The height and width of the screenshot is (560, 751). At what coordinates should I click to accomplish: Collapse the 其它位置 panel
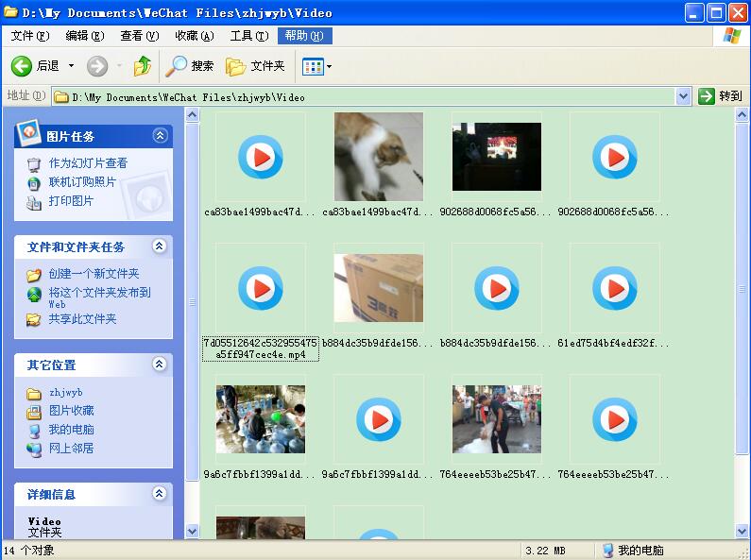pyautogui.click(x=160, y=365)
